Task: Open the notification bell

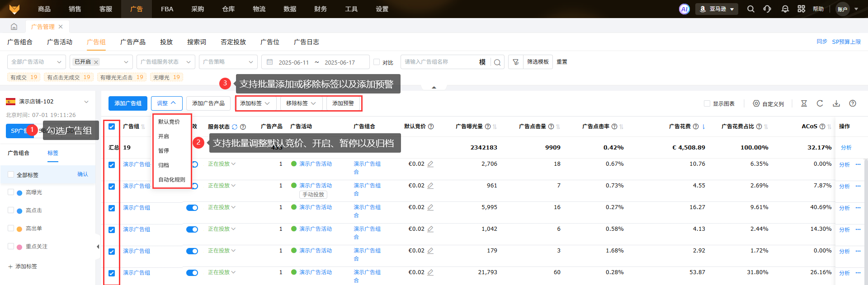Action: point(785,9)
